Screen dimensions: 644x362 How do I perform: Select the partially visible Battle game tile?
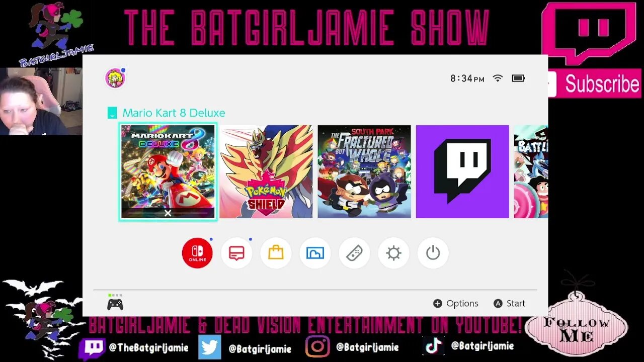click(x=531, y=171)
